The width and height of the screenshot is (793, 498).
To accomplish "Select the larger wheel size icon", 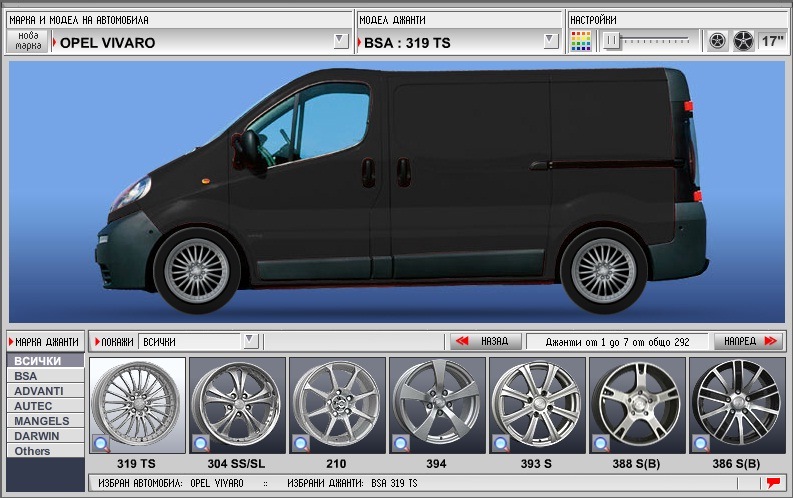I will point(743,41).
